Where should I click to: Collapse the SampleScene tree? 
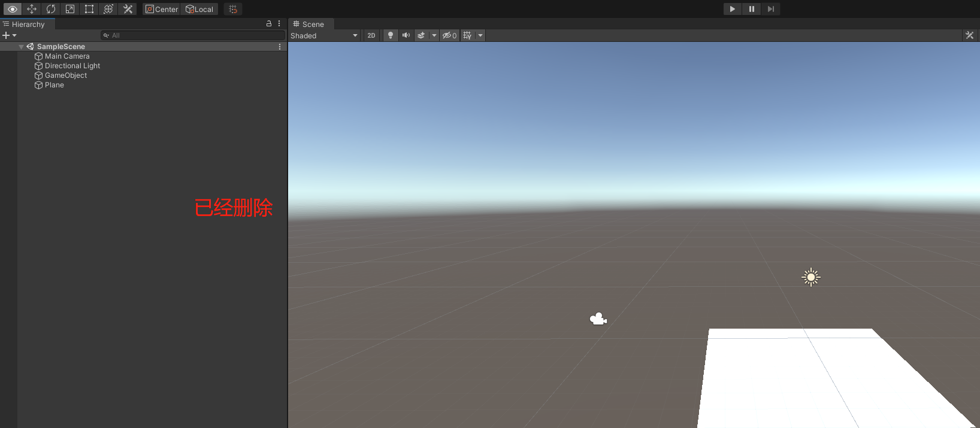(x=22, y=47)
